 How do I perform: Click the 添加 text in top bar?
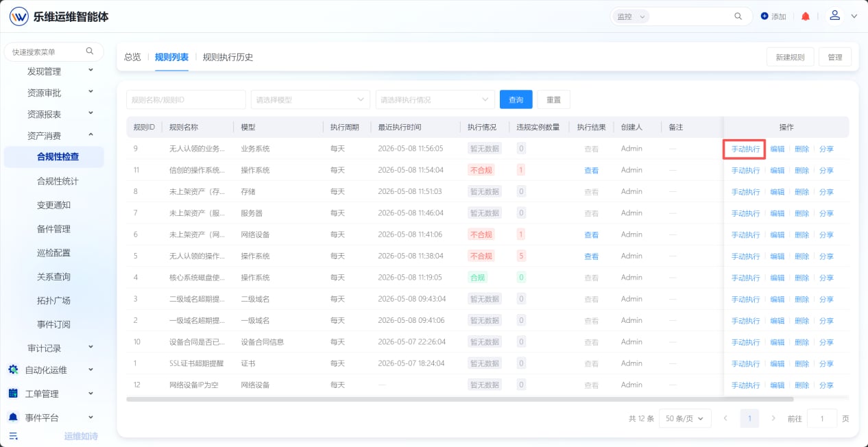779,16
